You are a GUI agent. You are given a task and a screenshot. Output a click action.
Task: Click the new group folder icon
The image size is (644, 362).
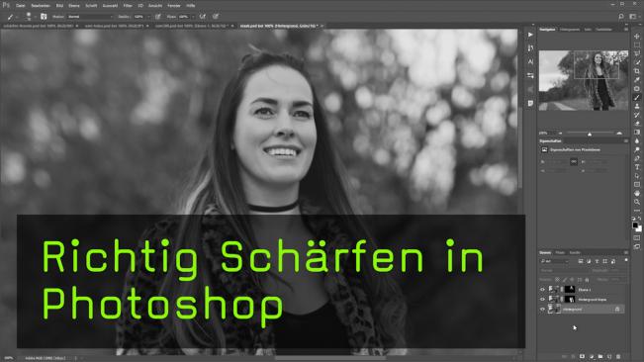click(x=600, y=357)
